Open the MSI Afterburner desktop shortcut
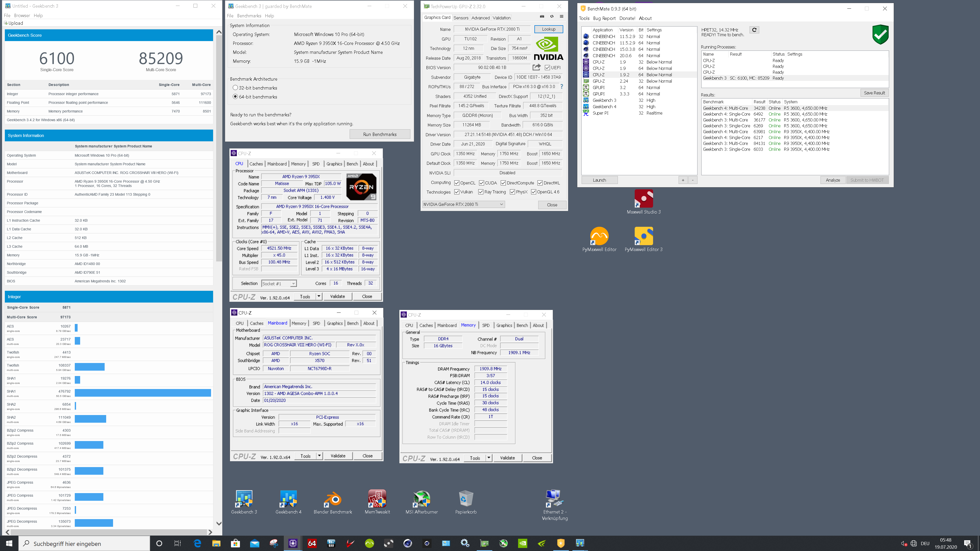The image size is (980, 551). 422,502
